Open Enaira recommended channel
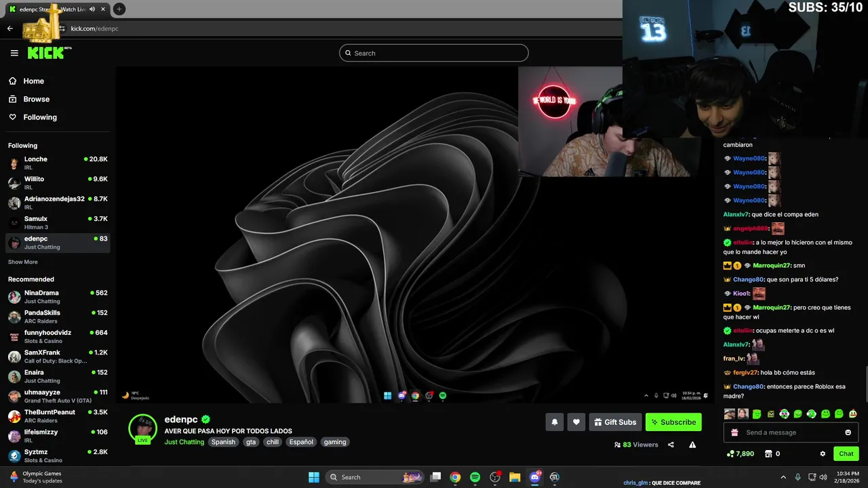This screenshot has width=868, height=488. [x=58, y=376]
